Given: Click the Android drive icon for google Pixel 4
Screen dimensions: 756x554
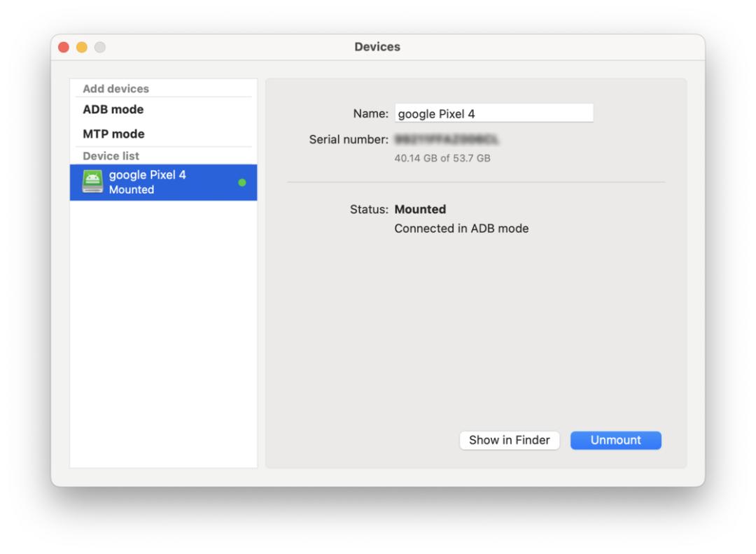Looking at the screenshot, I should tap(92, 183).
